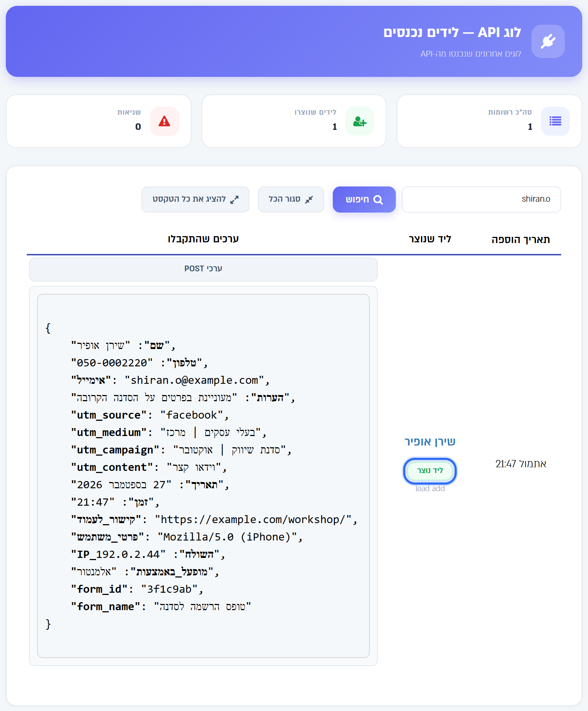
Task: Click the page title לוג API — לידים נכנסים
Action: point(452,32)
